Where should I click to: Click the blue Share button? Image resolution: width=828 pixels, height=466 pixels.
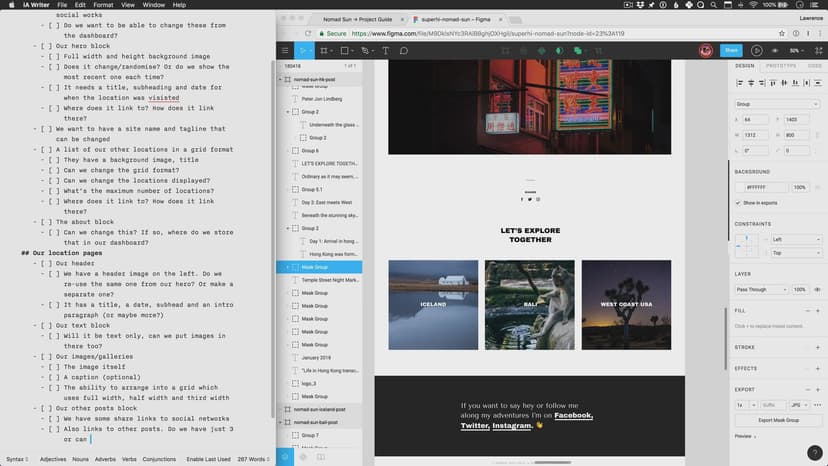[x=731, y=50]
